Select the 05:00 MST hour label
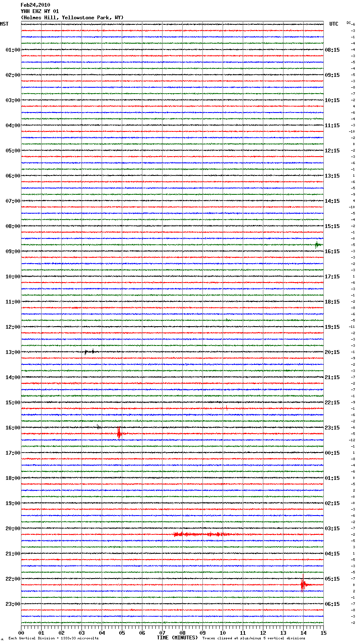357x644 pixels. 13,151
